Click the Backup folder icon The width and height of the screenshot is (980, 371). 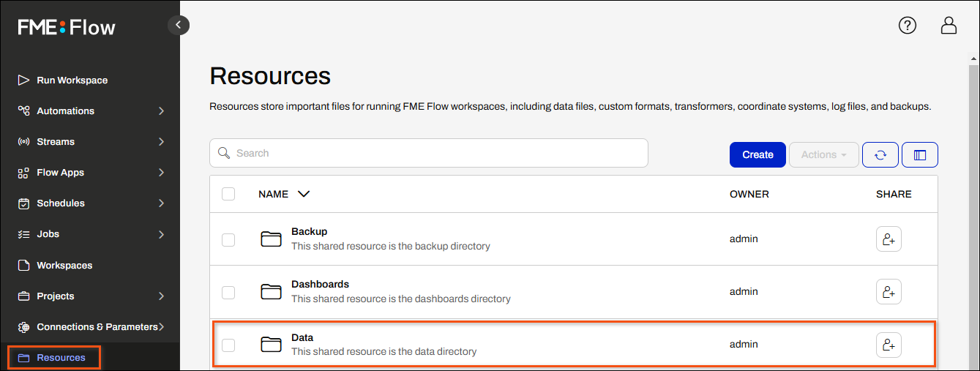pyautogui.click(x=272, y=239)
